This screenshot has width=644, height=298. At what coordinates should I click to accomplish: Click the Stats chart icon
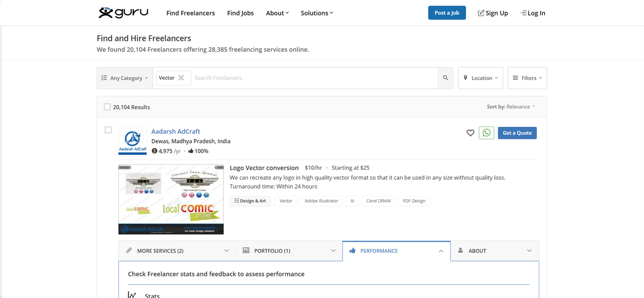(132, 295)
